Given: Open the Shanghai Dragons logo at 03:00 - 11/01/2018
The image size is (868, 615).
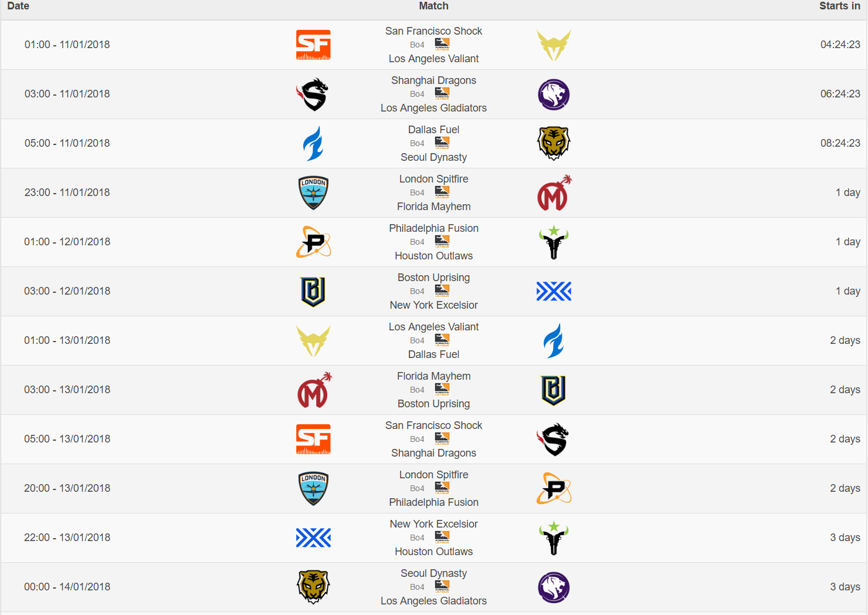Looking at the screenshot, I should 313,94.
